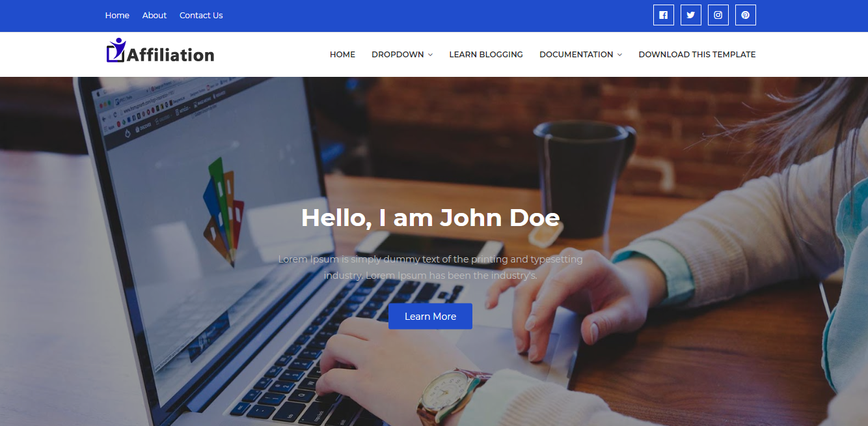Open the Instagram social icon
Screen dimensions: 868x426
pos(718,15)
